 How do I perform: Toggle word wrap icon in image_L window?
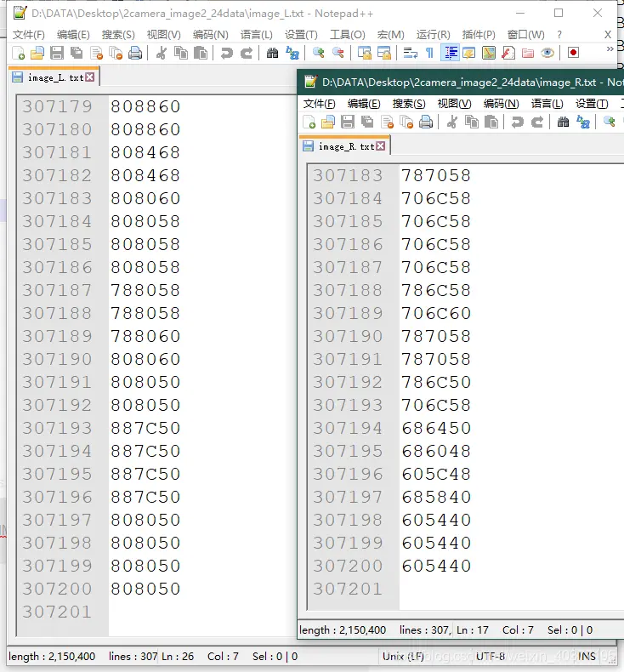(x=410, y=53)
